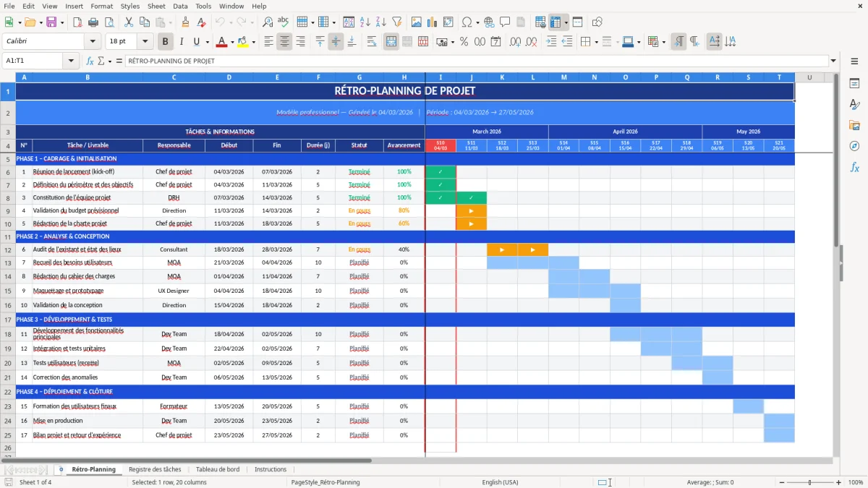Toggle Italic formatting

182,42
